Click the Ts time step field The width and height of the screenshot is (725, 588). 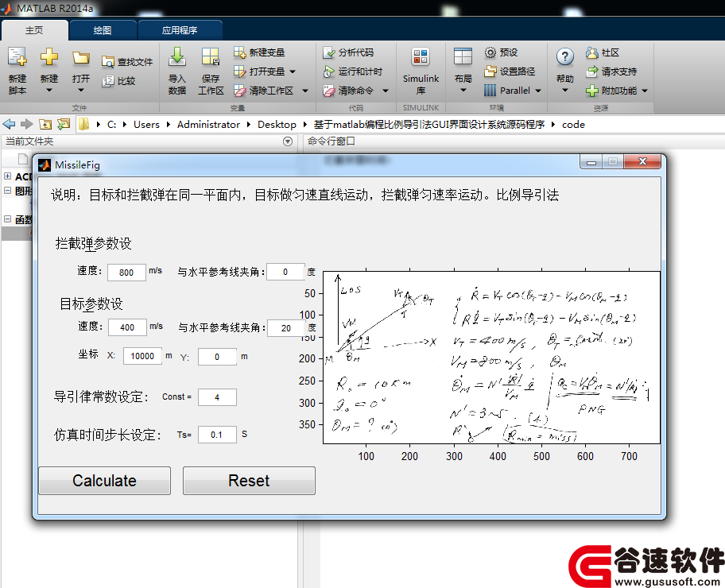point(217,435)
